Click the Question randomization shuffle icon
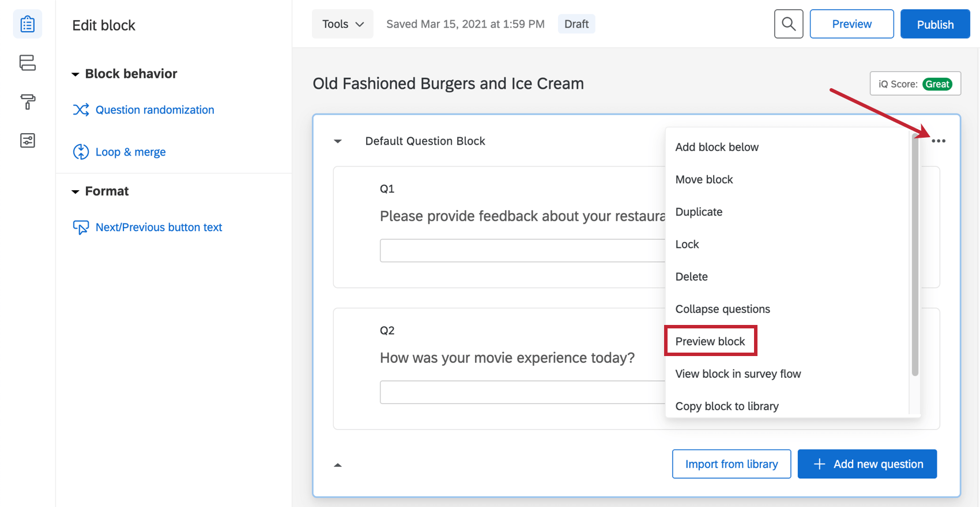Image resolution: width=980 pixels, height=507 pixels. [x=81, y=109]
